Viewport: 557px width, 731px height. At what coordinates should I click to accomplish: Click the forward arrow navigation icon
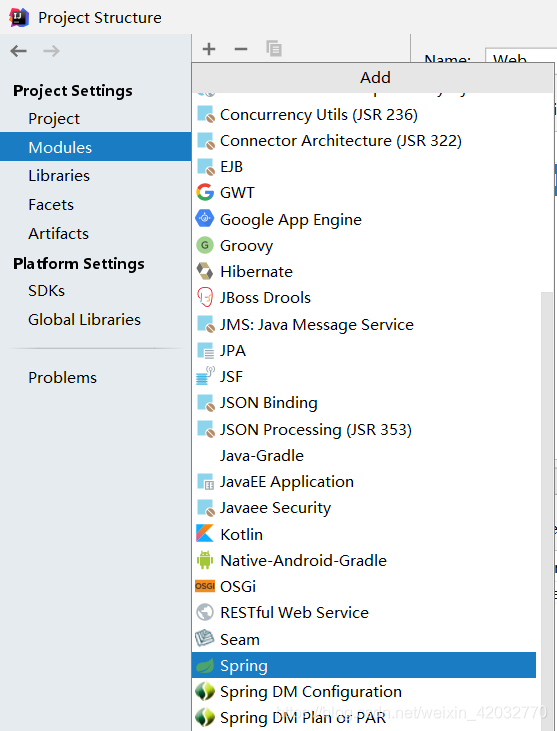pyautogui.click(x=51, y=51)
